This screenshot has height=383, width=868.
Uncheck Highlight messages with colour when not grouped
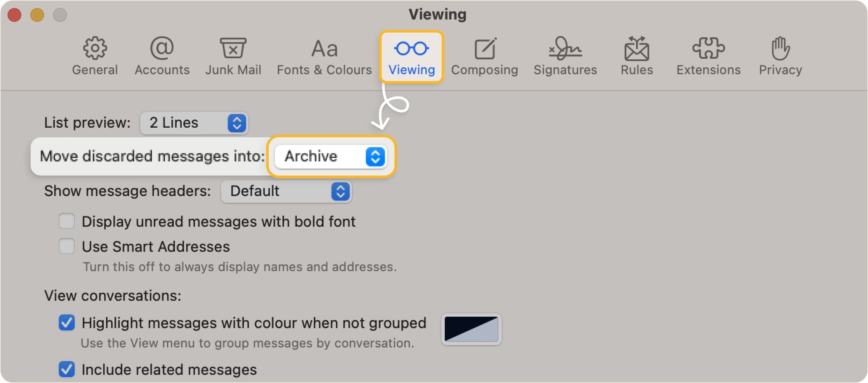(67, 323)
